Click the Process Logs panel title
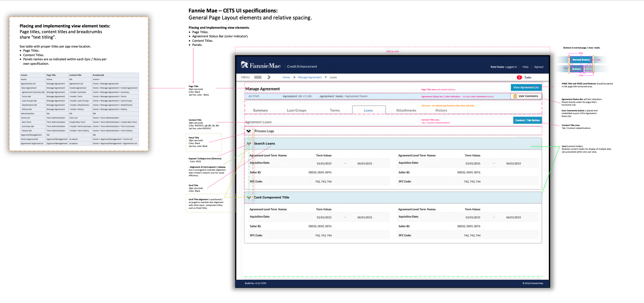Screen dimensions: 644x303 (264, 131)
